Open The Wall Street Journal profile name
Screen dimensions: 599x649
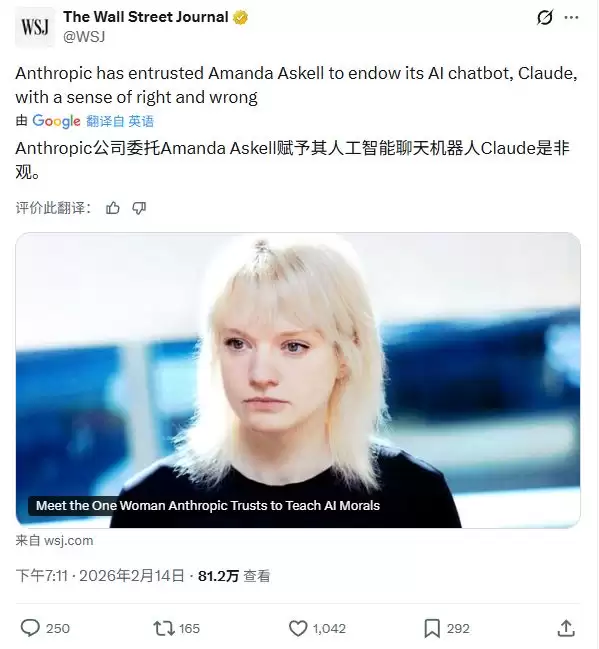[x=146, y=17]
